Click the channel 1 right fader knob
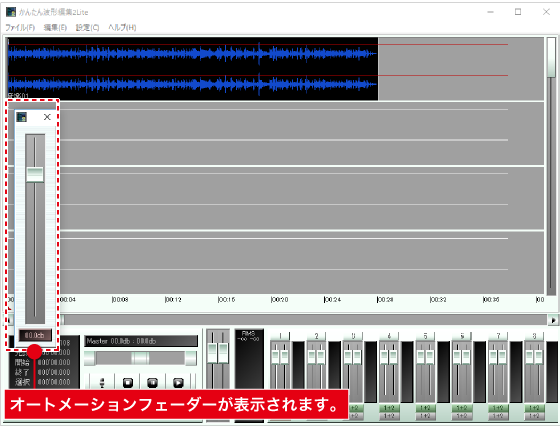Screen dimensions: 560x428 (285, 357)
